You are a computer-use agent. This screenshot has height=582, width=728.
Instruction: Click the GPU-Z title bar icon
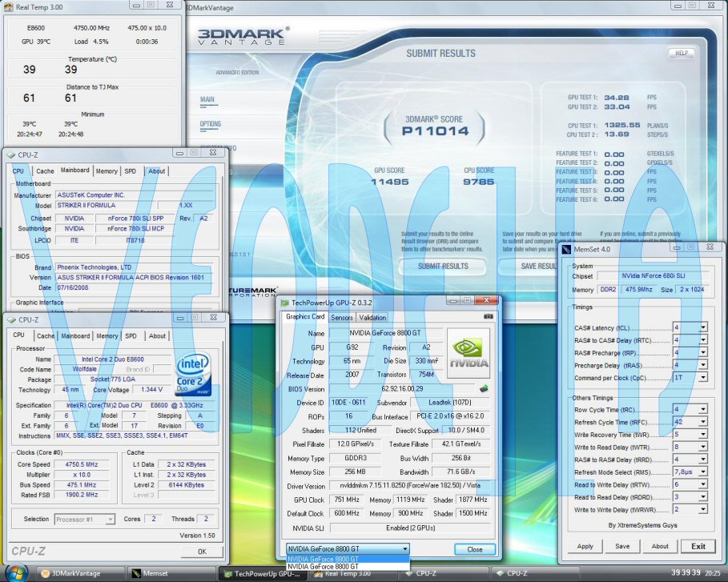pyautogui.click(x=285, y=303)
